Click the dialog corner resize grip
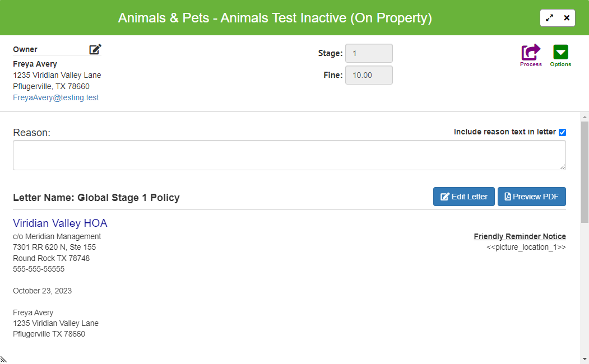The image size is (589, 364). tap(3, 360)
